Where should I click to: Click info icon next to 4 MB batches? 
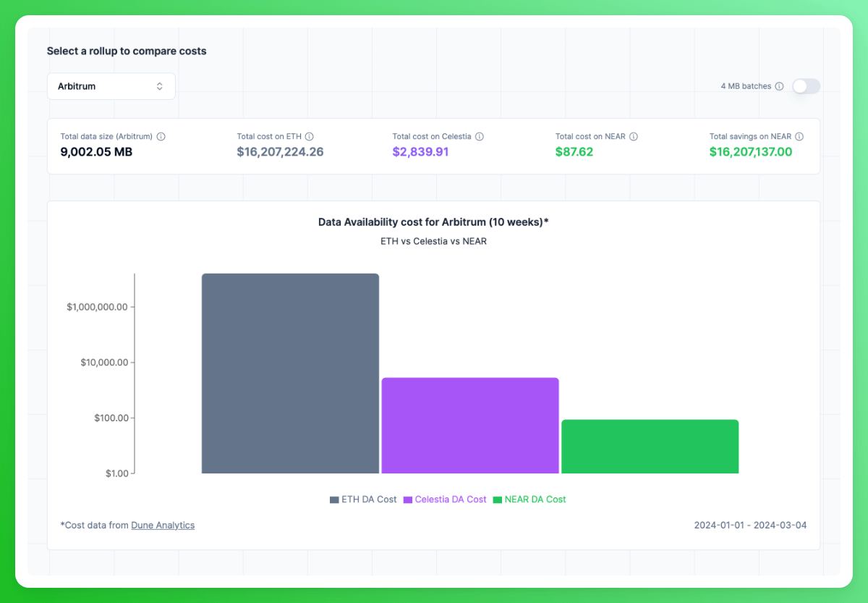coord(779,86)
